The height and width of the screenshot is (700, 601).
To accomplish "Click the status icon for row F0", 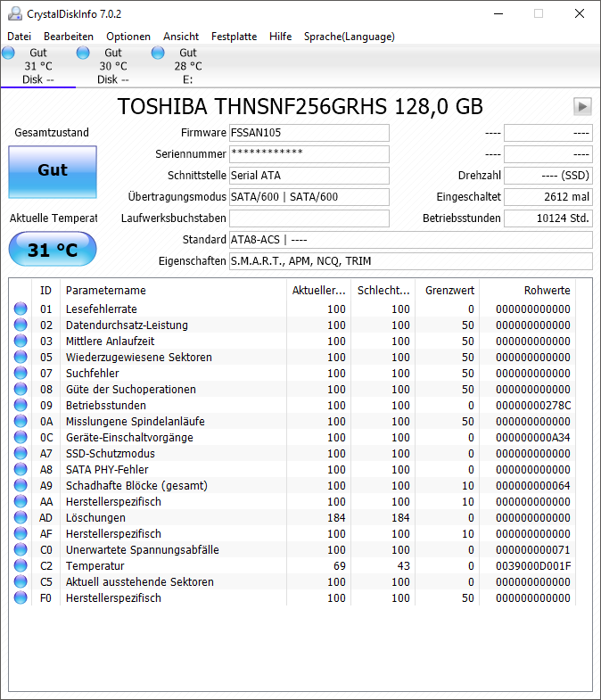I will (x=21, y=597).
